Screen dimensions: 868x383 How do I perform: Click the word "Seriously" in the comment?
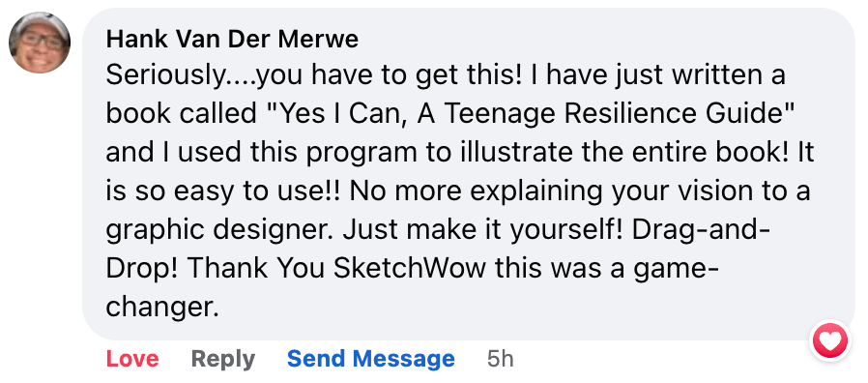click(x=163, y=76)
